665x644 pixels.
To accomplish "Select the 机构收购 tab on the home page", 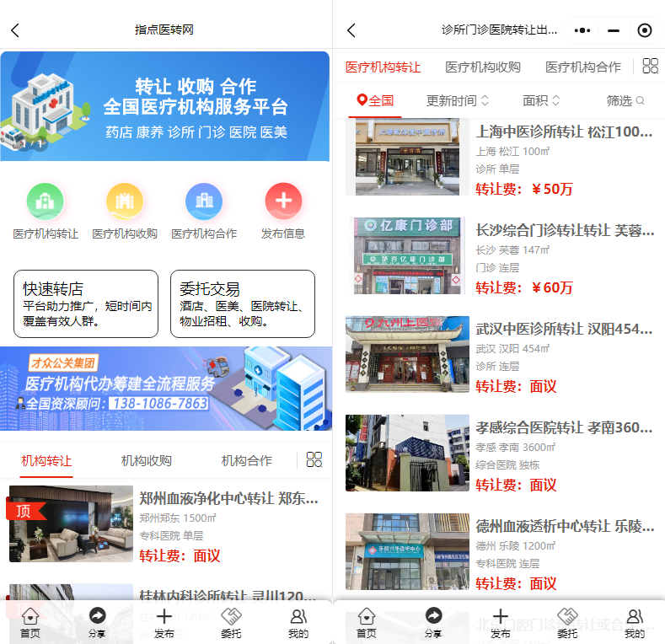I will (x=147, y=461).
